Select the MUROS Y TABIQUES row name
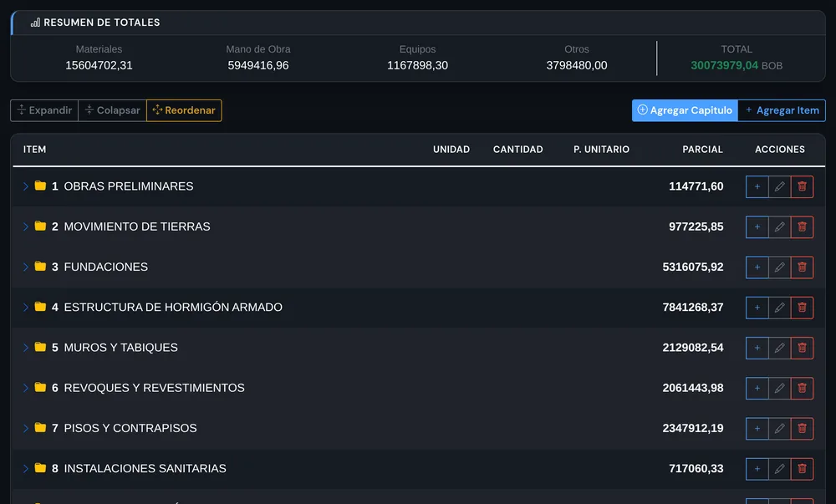This screenshot has height=504, width=836. click(121, 348)
